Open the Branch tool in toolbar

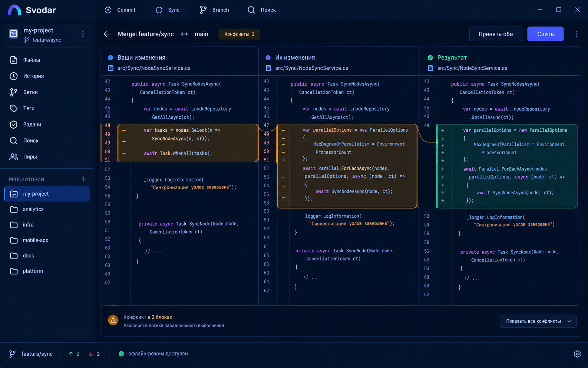click(x=214, y=10)
